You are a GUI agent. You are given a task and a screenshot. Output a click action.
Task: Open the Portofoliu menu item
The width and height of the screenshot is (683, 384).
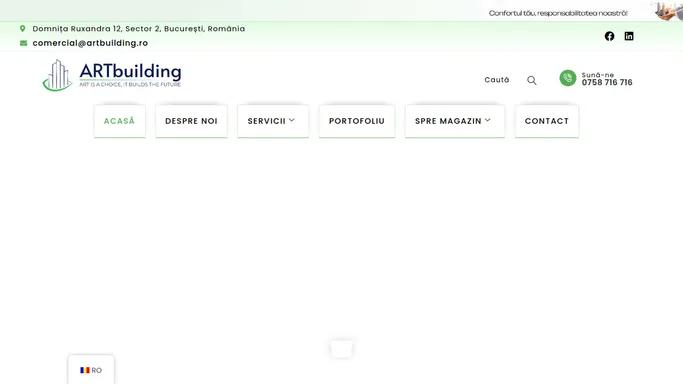coord(357,121)
